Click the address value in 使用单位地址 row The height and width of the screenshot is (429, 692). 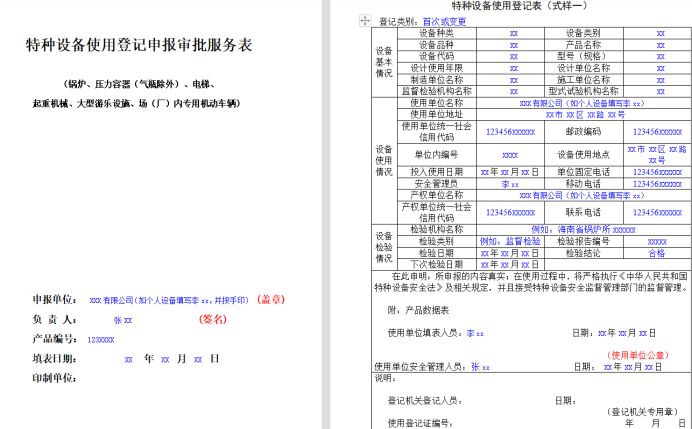tap(585, 115)
